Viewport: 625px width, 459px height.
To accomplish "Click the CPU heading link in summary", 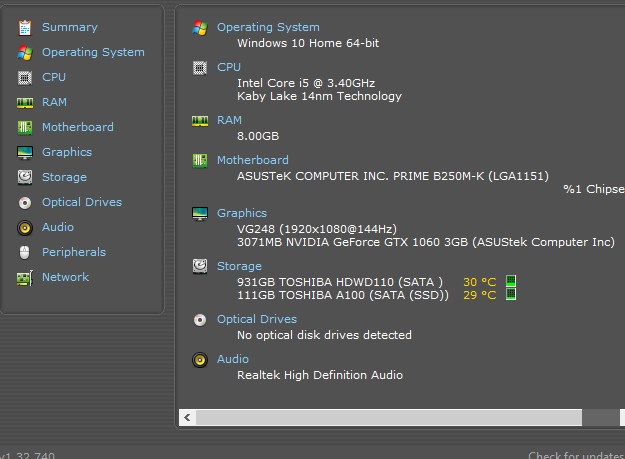I will click(229, 67).
